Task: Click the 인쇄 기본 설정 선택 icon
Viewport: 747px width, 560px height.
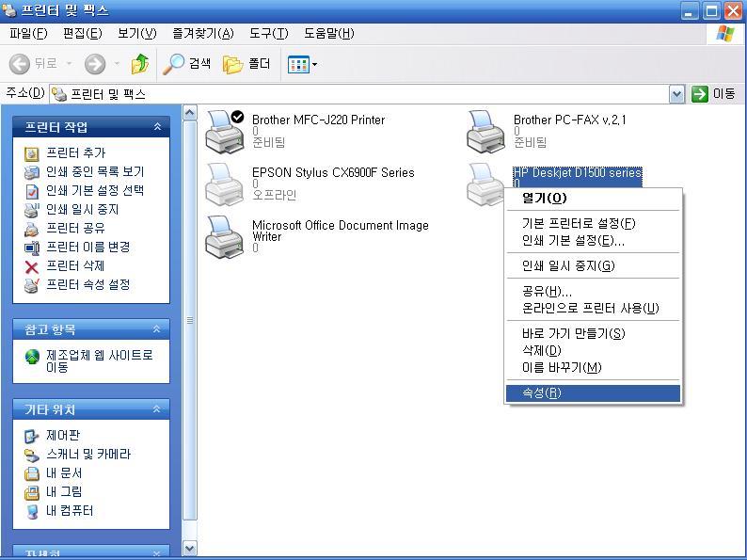Action: tap(31, 191)
